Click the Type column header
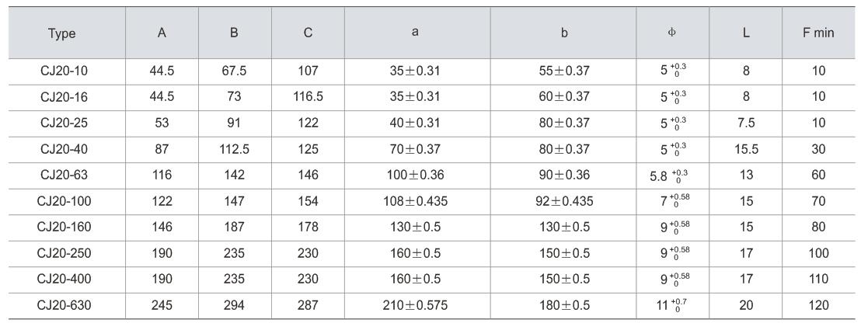The width and height of the screenshot is (868, 330). click(x=62, y=33)
